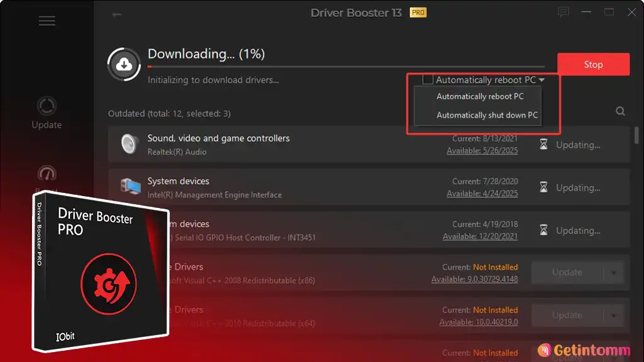
Task: Open Available: 5/26/2025 link for Realtek Audio
Action: 482,151
